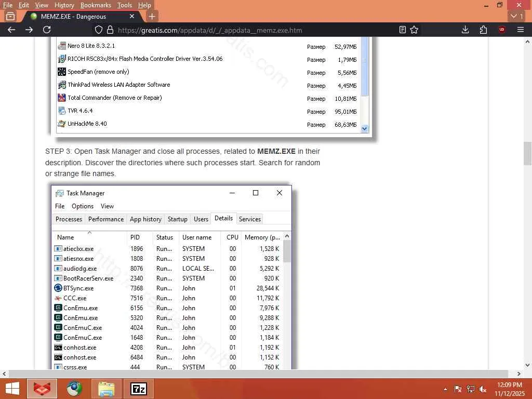Click the site security padlock icon
Screen dimensions: 532x399
click(110, 30)
